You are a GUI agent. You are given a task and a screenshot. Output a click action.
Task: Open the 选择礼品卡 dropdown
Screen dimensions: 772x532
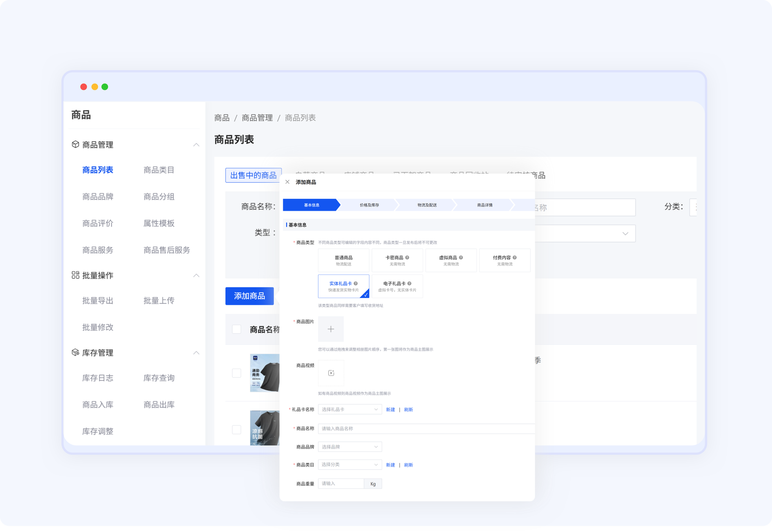[349, 409]
